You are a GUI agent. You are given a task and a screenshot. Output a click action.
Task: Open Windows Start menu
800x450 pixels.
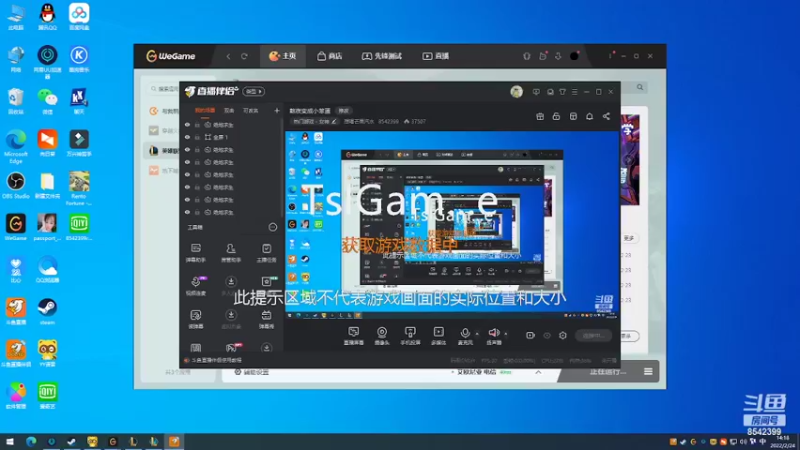click(10, 442)
